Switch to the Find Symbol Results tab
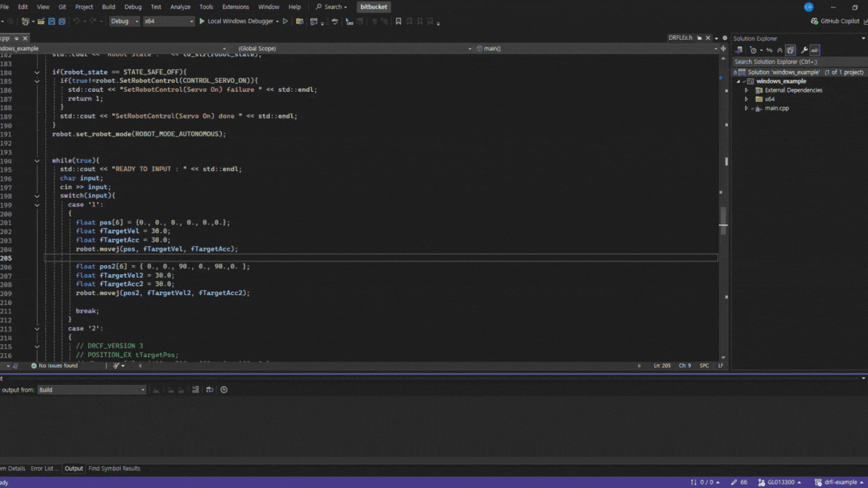The image size is (868, 488). coord(115,468)
